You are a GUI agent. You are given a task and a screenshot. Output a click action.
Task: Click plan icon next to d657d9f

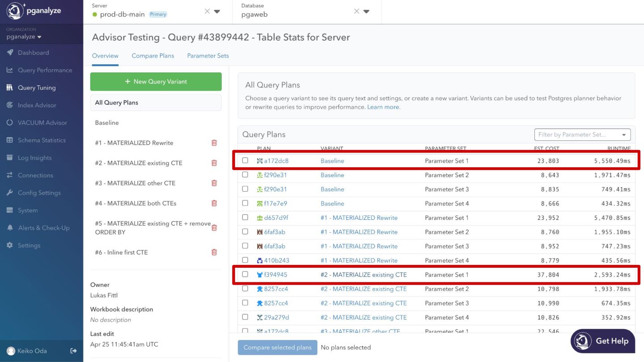click(x=260, y=218)
